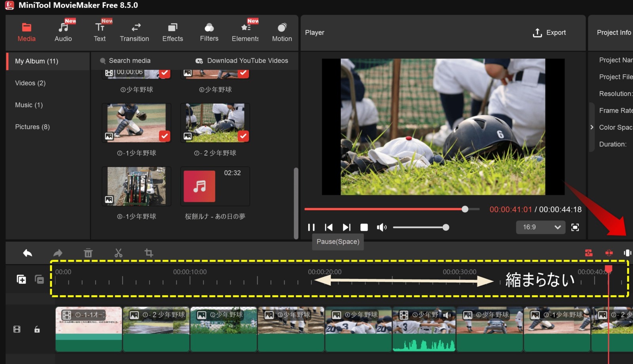
Task: Click the Undo arrow in timeline toolbar
Action: [27, 253]
